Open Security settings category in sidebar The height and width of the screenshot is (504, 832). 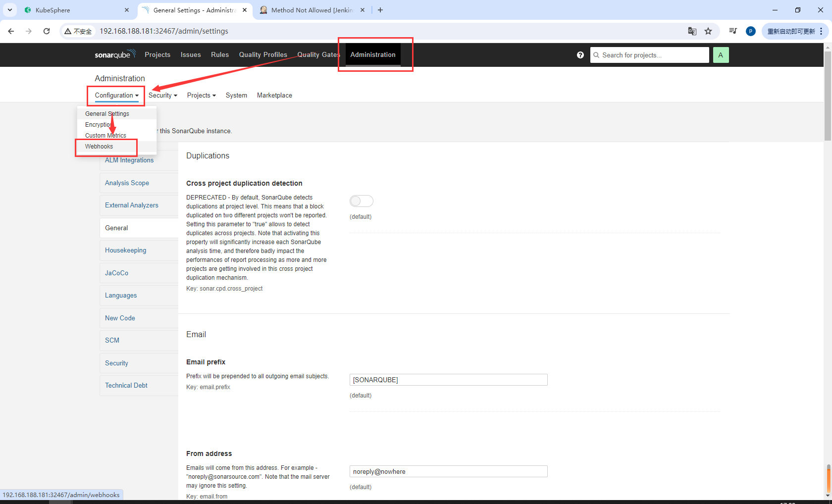tap(139, 363)
